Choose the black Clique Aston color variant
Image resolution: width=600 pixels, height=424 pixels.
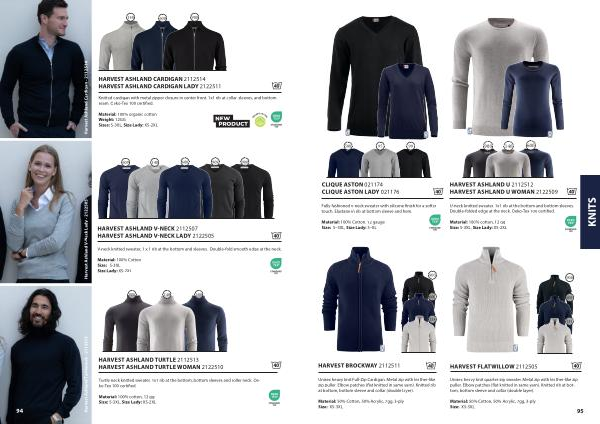click(414, 163)
